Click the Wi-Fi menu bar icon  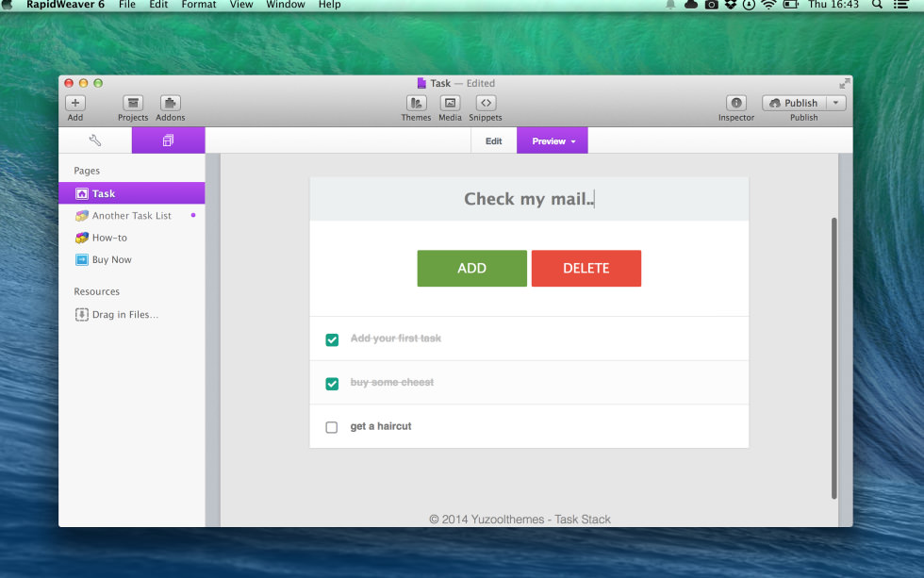click(x=768, y=5)
